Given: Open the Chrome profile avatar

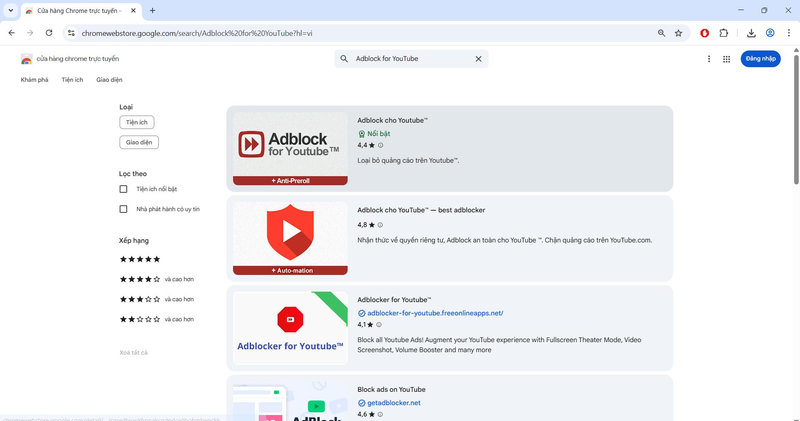Looking at the screenshot, I should pos(770,33).
